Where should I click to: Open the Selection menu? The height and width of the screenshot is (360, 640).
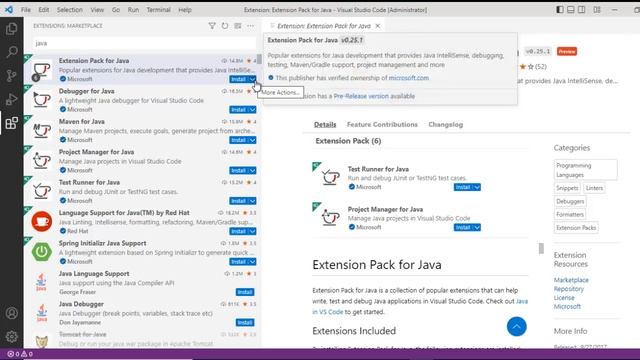69,9
